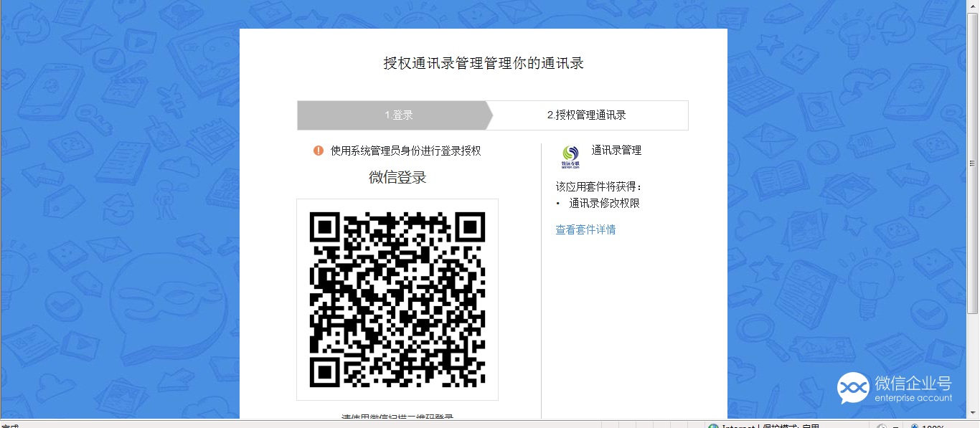Click the vertical scrollbar thumb
980x428 pixels.
tap(973, 163)
